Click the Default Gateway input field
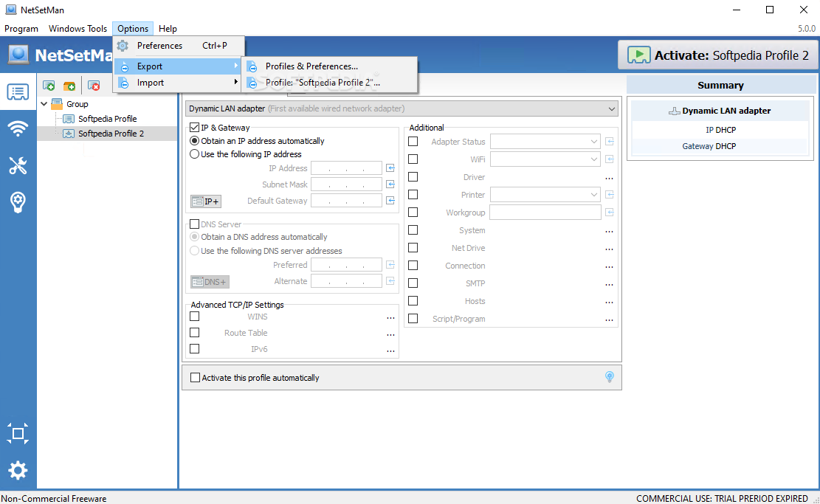820x504 pixels. [x=346, y=200]
